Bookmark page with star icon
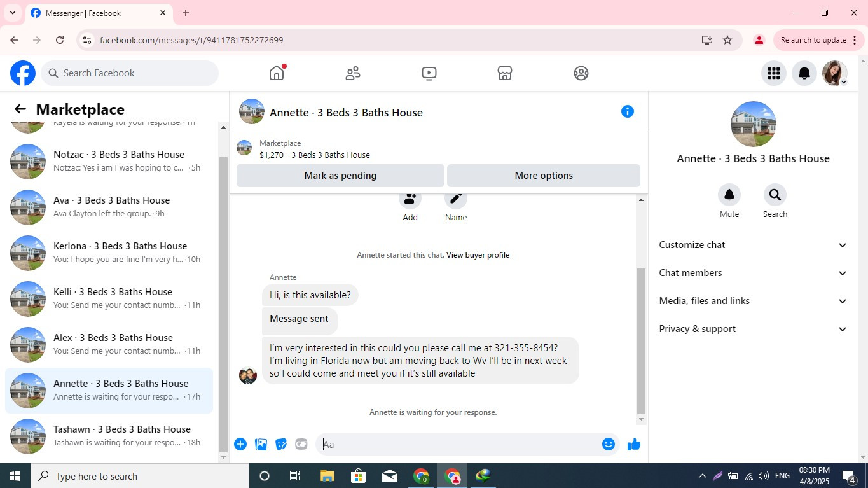The width and height of the screenshot is (868, 488). pos(727,40)
